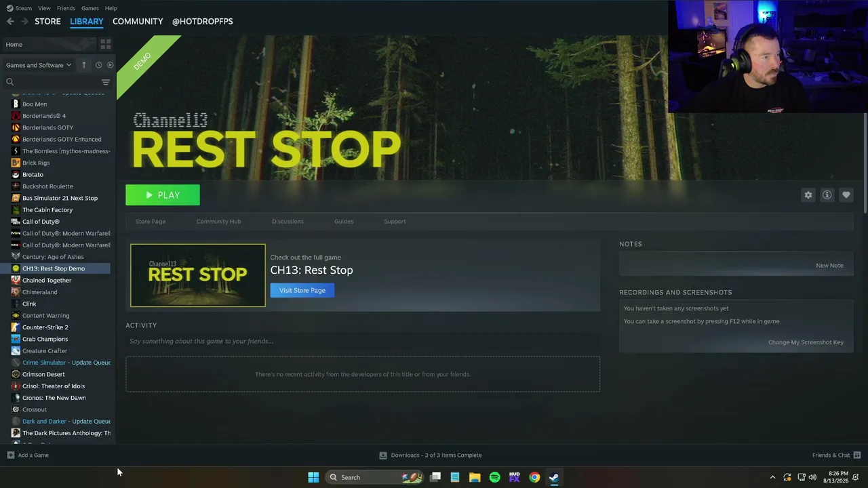
Task: Open the Discussions link
Action: pos(288,222)
